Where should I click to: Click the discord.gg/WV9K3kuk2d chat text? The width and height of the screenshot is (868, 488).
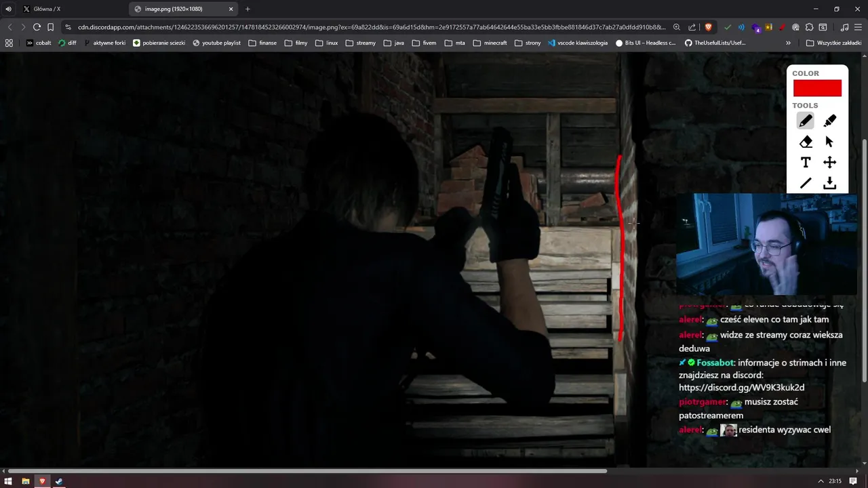(741, 388)
